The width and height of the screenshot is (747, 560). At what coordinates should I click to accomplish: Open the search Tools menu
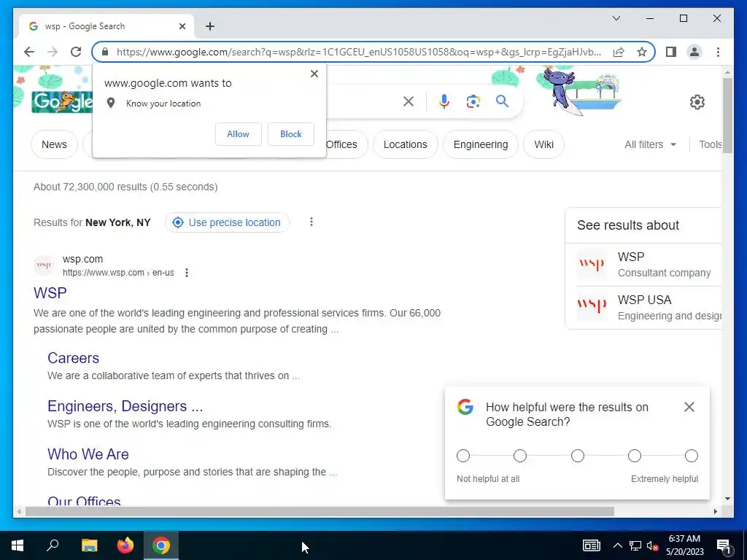point(710,144)
